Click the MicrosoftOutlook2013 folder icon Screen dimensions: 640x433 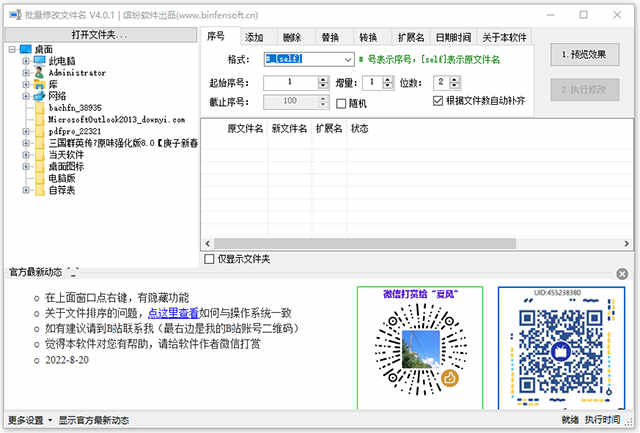pyautogui.click(x=40, y=120)
